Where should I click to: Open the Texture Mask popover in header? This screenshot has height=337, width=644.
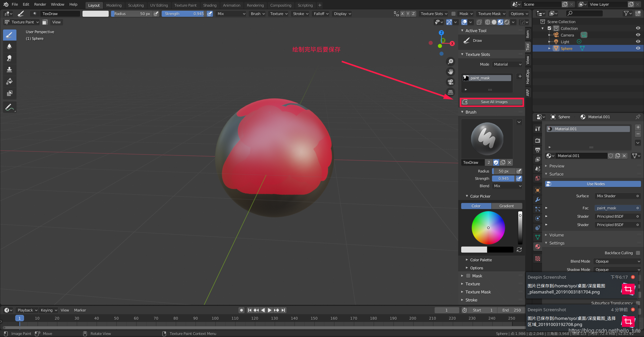click(491, 14)
